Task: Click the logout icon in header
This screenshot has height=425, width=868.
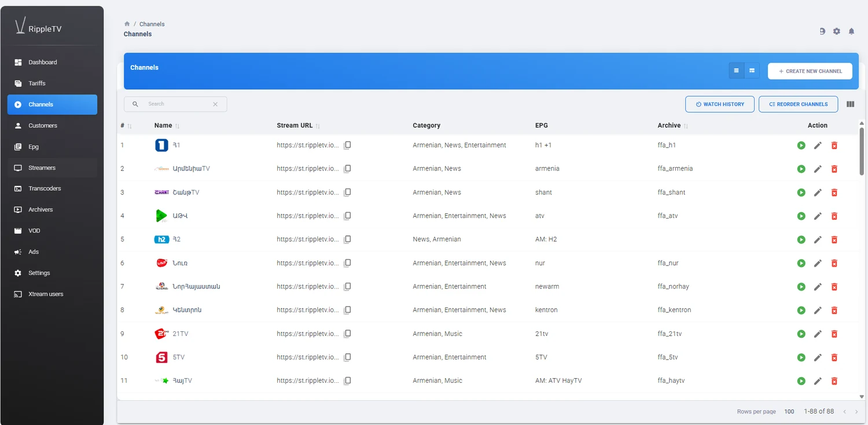Action: [822, 31]
